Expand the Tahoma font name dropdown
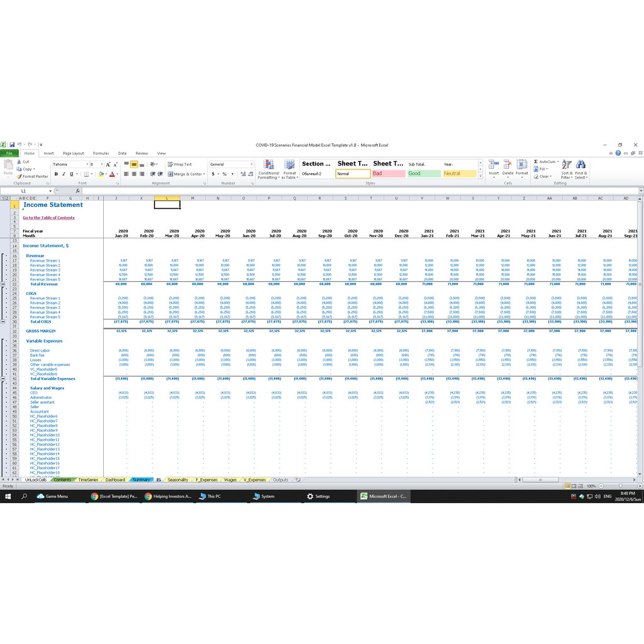Viewport: 644px width, 644px height. coord(86,164)
